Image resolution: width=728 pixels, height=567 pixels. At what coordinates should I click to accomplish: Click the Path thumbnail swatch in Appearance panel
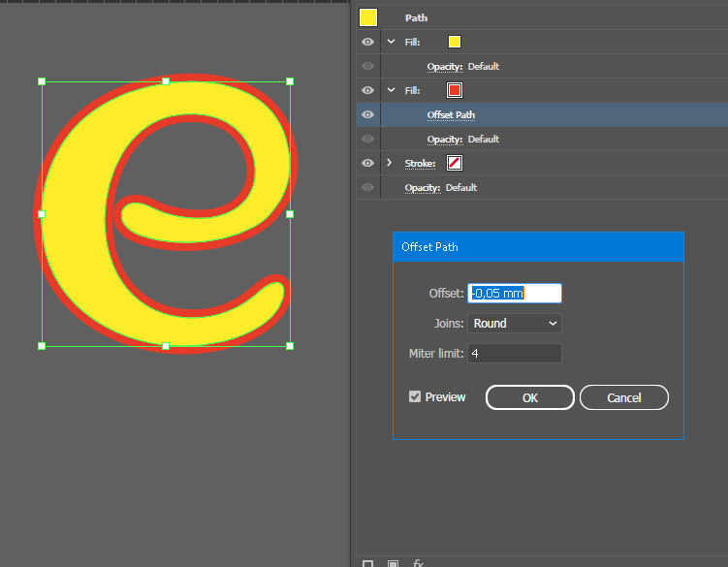[368, 17]
